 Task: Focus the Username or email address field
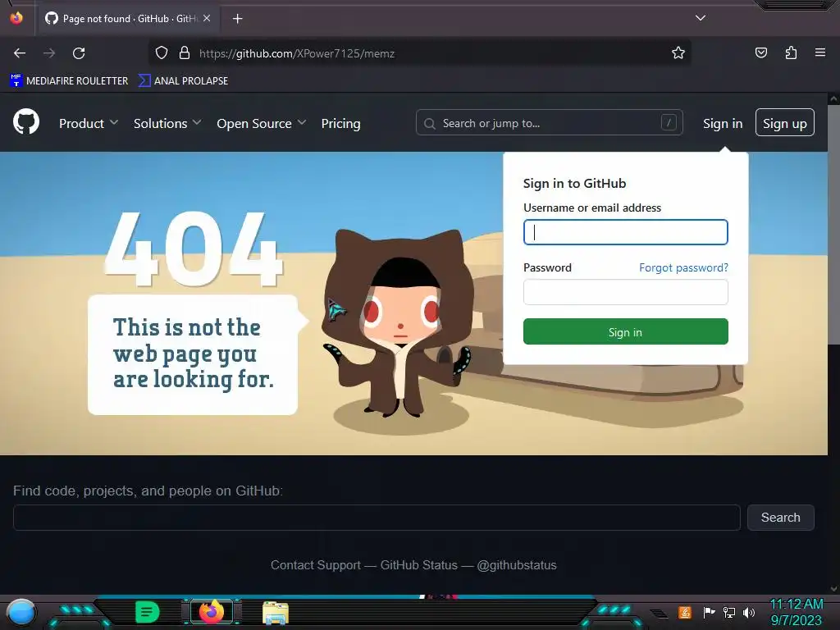625,232
